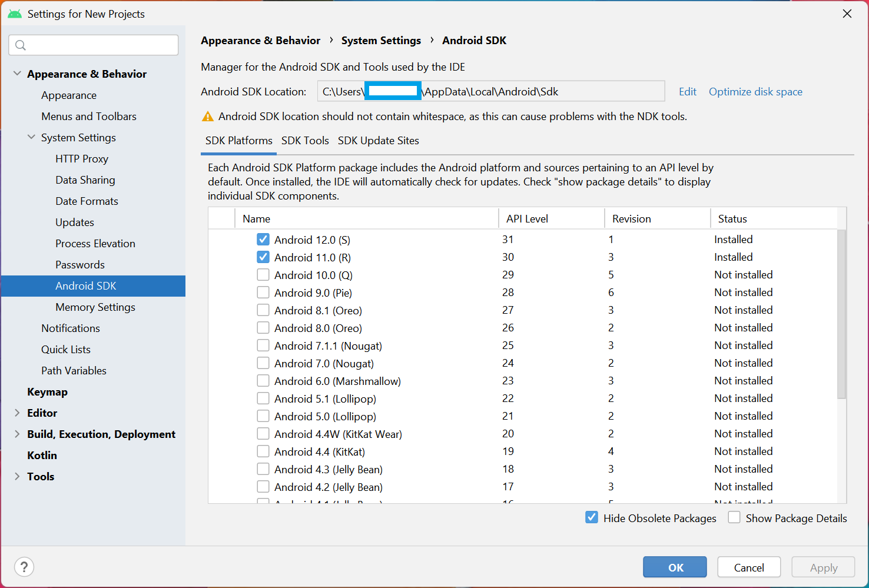Focus the settings search field
Image resolution: width=869 pixels, height=588 pixels.
click(x=100, y=45)
